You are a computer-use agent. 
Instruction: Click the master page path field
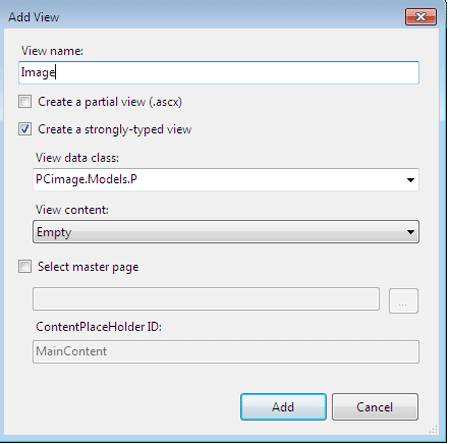click(x=206, y=299)
